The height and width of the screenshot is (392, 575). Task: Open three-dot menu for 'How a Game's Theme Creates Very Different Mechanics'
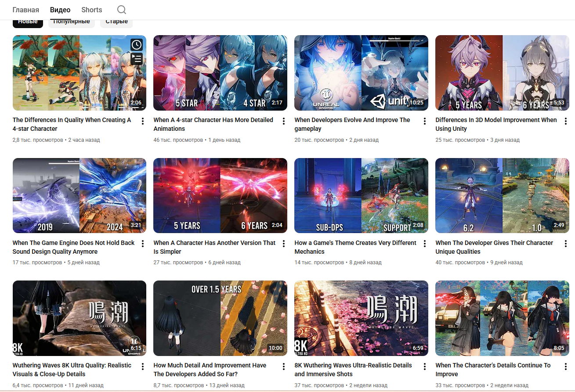pyautogui.click(x=425, y=244)
